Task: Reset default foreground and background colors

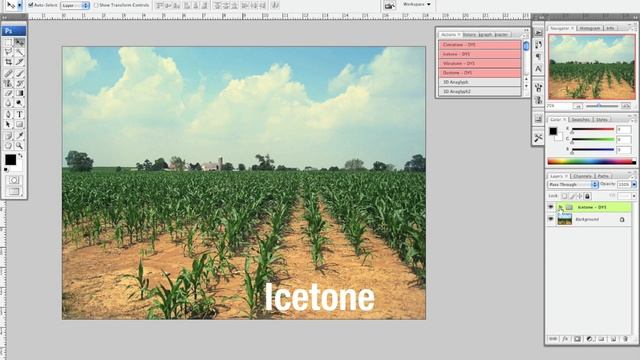Action: coord(6,170)
